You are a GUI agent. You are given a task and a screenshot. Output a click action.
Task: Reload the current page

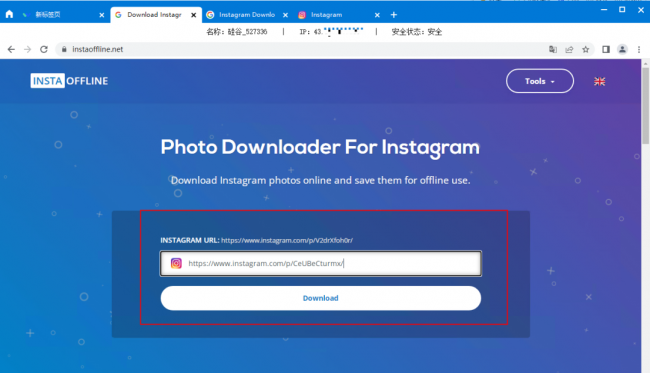pos(44,49)
